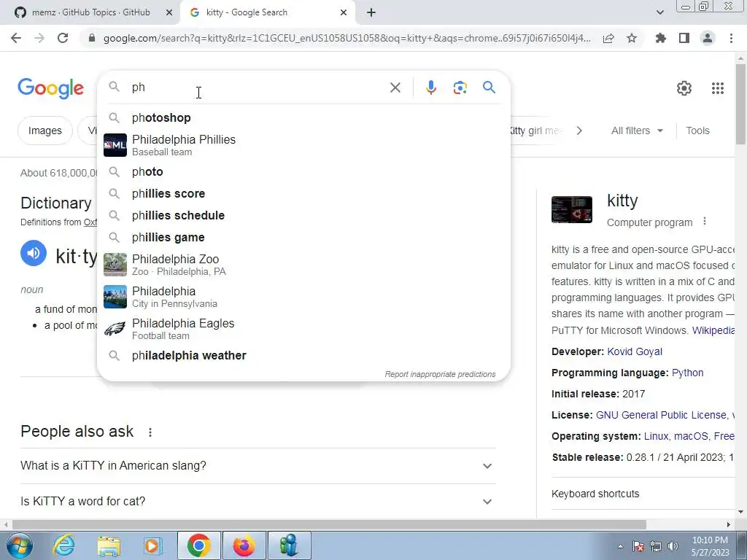Screen dimensions: 747x560
Task: Click the Google logo
Action: (50, 88)
